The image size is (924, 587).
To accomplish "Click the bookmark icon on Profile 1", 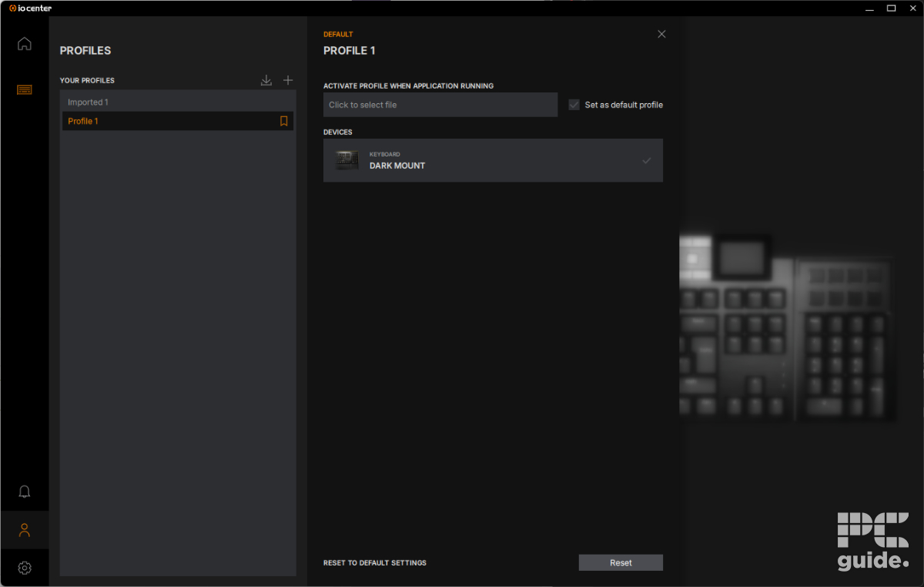I will [x=283, y=121].
